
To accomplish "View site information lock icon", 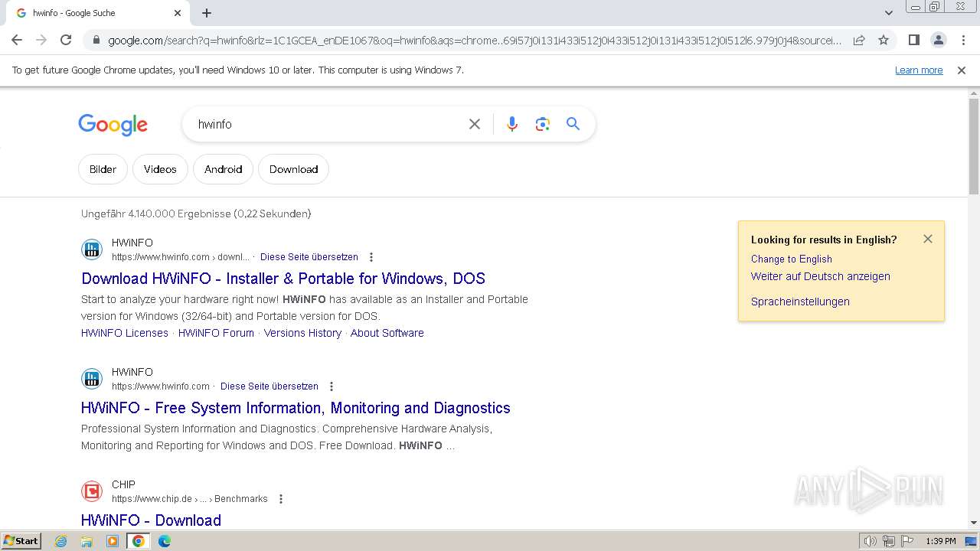I will (96, 41).
